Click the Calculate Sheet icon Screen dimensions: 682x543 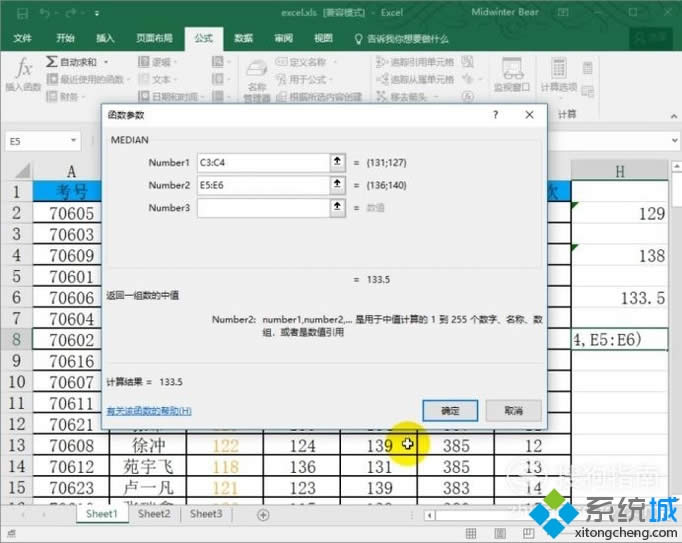[588, 91]
